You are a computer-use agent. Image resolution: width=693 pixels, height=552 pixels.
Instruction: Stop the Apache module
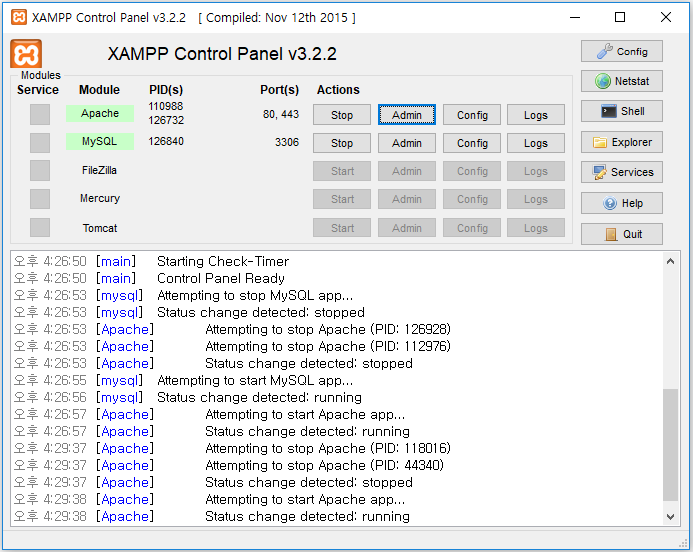(x=342, y=114)
